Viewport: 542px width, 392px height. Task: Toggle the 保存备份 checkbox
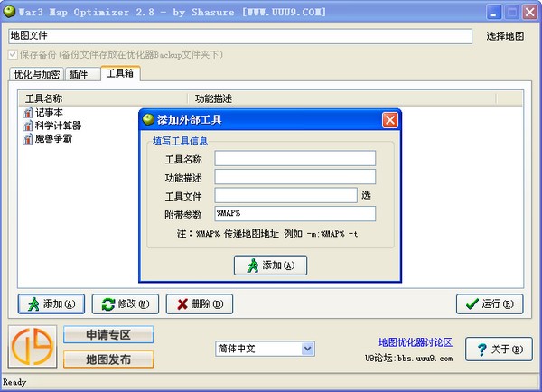point(13,54)
